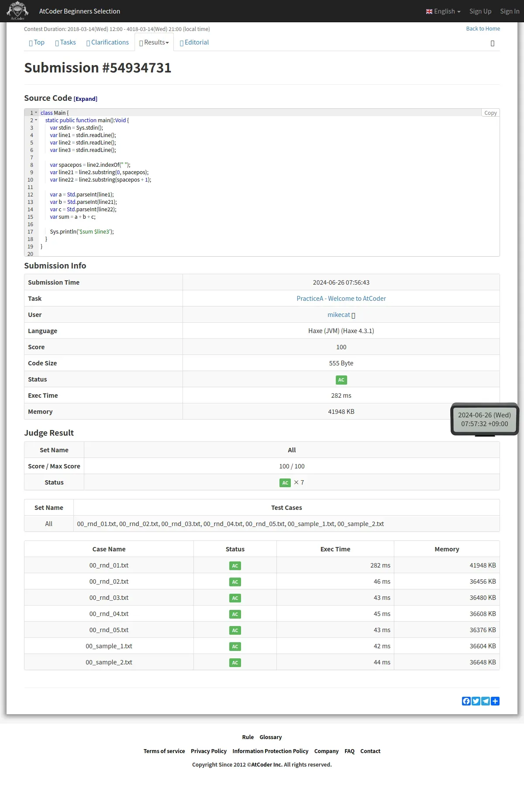Open Contact footer link
This screenshot has width=524, height=812.
370,751
